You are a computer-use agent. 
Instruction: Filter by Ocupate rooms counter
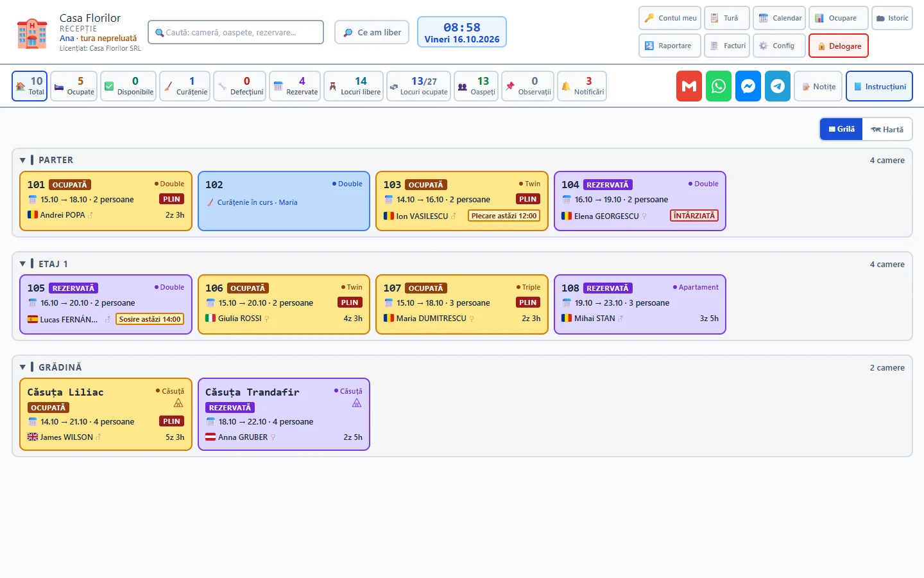click(x=74, y=86)
